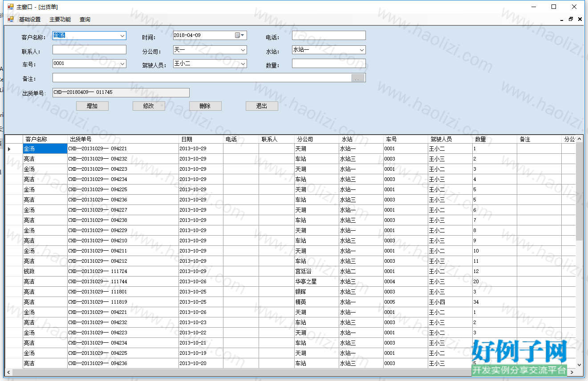Click the date cell 2013-10-22
Viewport: 588px width, 381px height.
coord(201,333)
